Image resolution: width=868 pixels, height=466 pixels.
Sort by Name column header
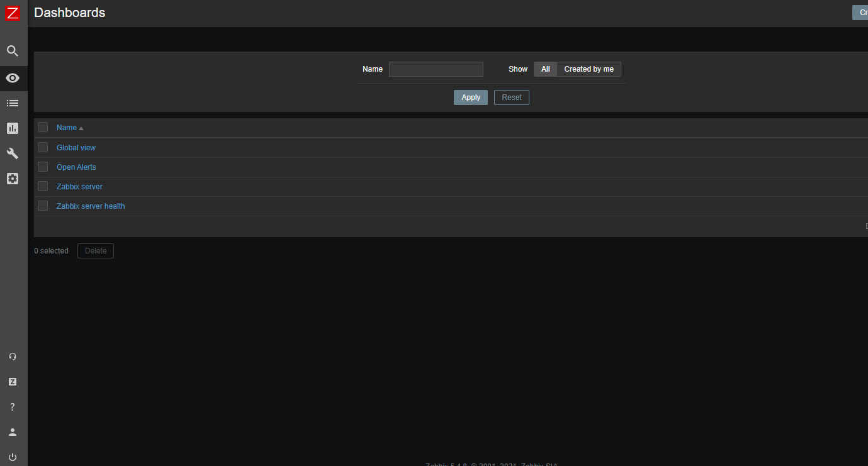66,127
